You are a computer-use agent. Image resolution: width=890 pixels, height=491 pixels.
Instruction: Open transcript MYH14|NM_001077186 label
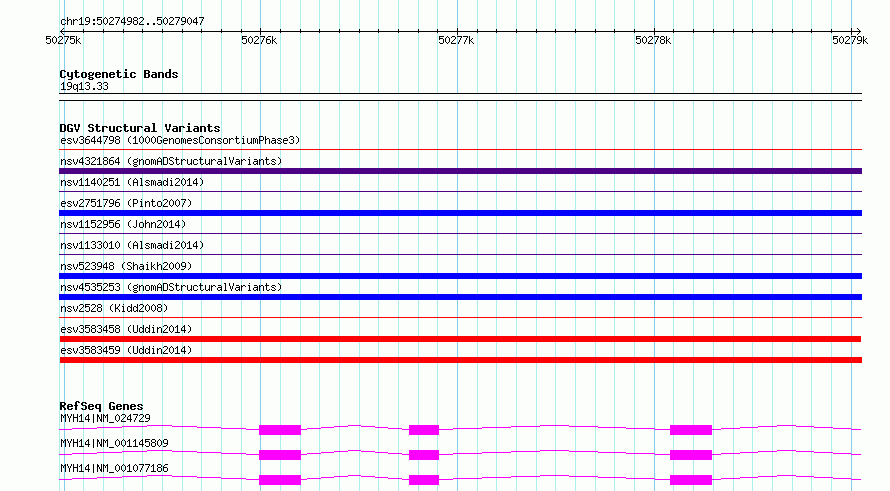click(114, 468)
